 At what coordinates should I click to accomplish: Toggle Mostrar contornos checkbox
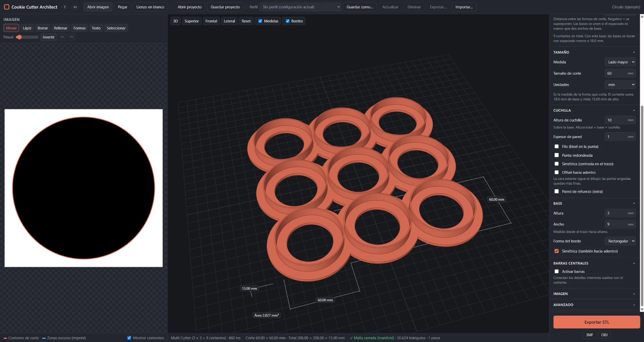point(129,338)
